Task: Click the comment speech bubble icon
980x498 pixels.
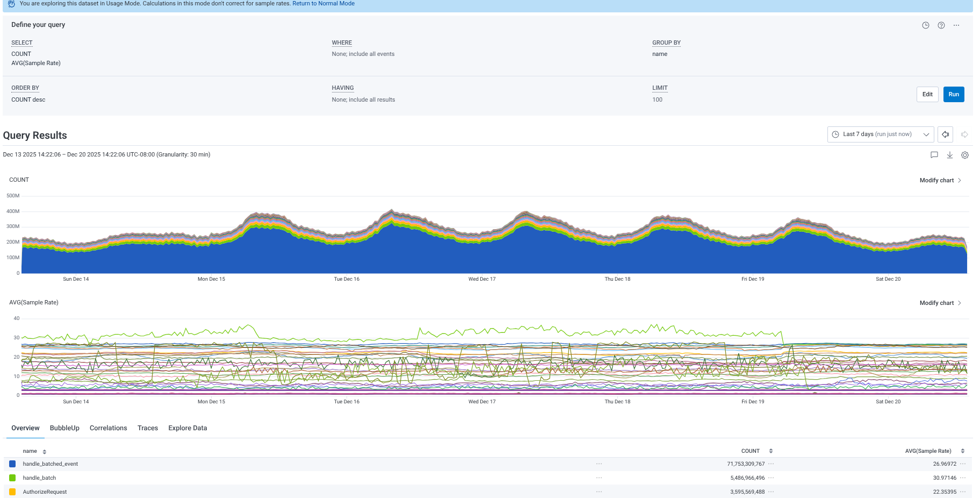Action: (934, 155)
